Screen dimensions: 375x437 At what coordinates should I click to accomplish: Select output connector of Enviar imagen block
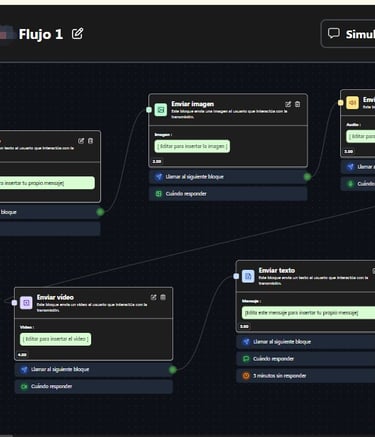click(x=307, y=177)
